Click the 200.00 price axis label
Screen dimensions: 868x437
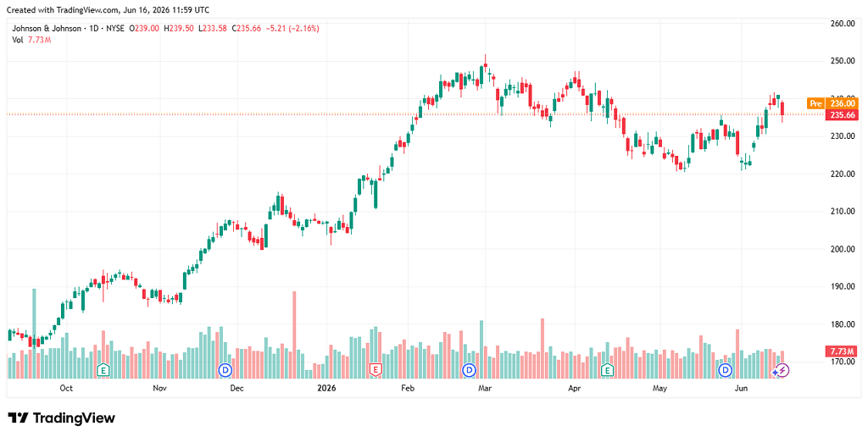point(843,249)
